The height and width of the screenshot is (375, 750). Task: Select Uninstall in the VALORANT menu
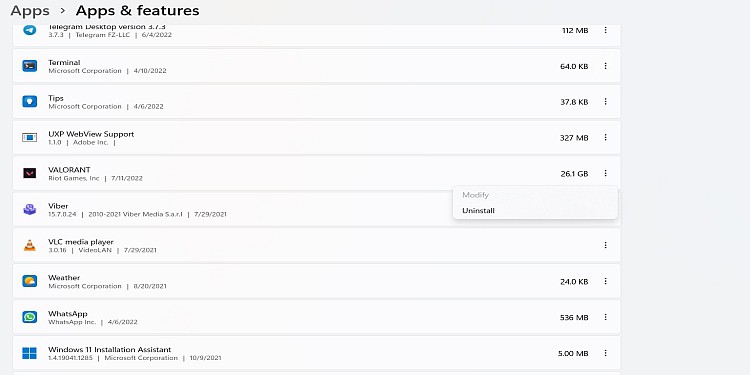[478, 210]
